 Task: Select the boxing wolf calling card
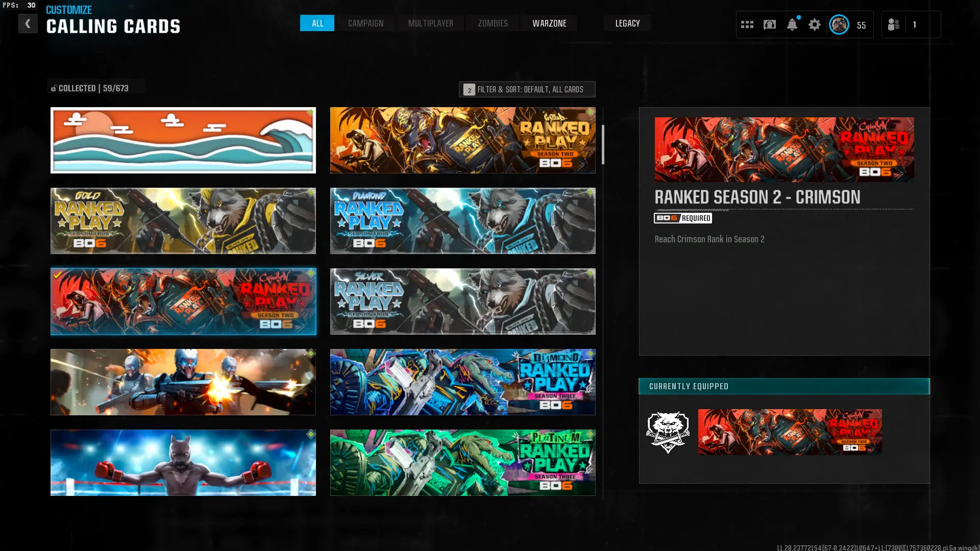click(183, 463)
